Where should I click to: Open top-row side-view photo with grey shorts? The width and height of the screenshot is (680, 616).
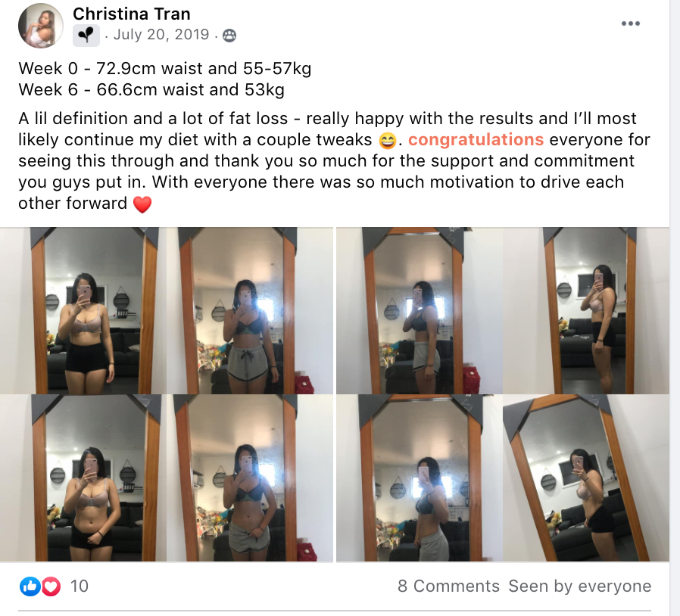click(420, 310)
